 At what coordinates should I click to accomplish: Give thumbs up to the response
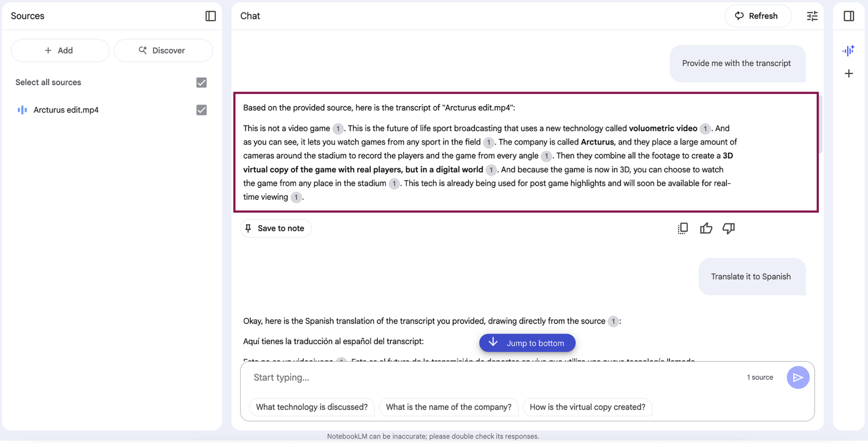706,228
